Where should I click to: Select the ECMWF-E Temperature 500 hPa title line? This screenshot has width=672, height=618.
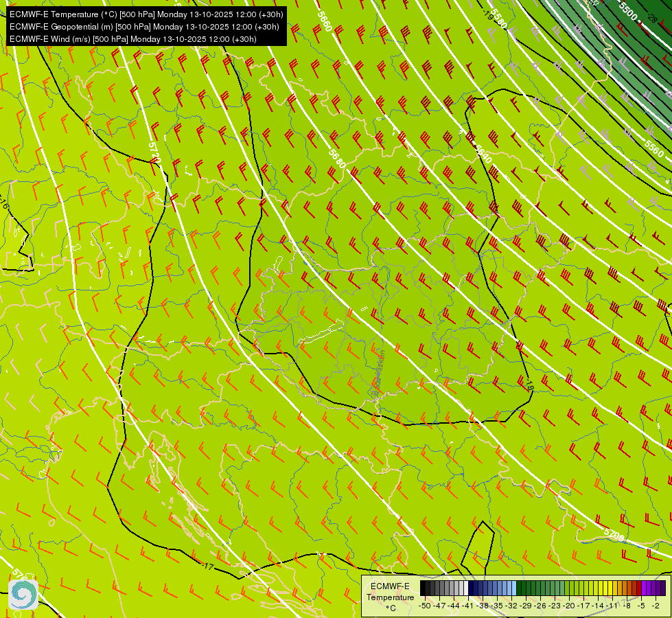click(x=146, y=14)
